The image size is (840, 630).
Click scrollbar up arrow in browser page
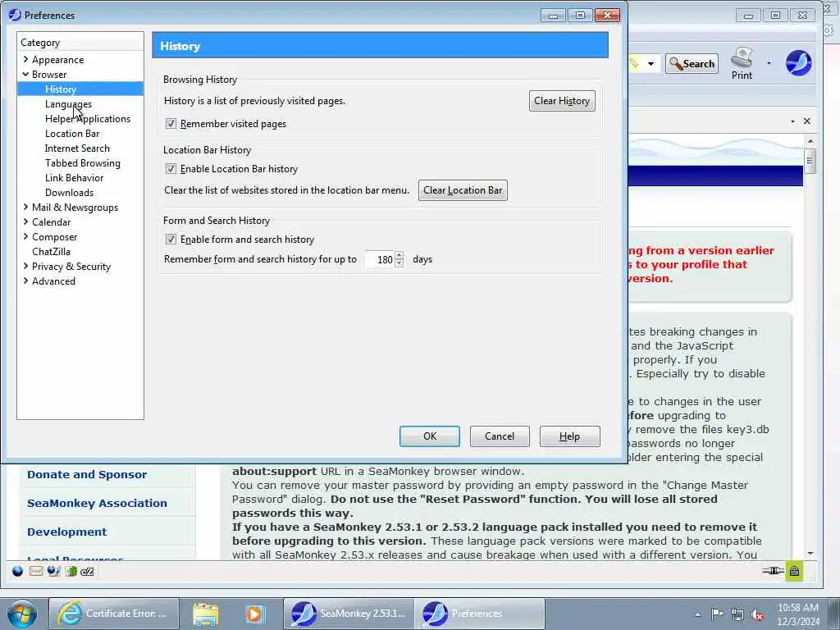pyautogui.click(x=810, y=141)
